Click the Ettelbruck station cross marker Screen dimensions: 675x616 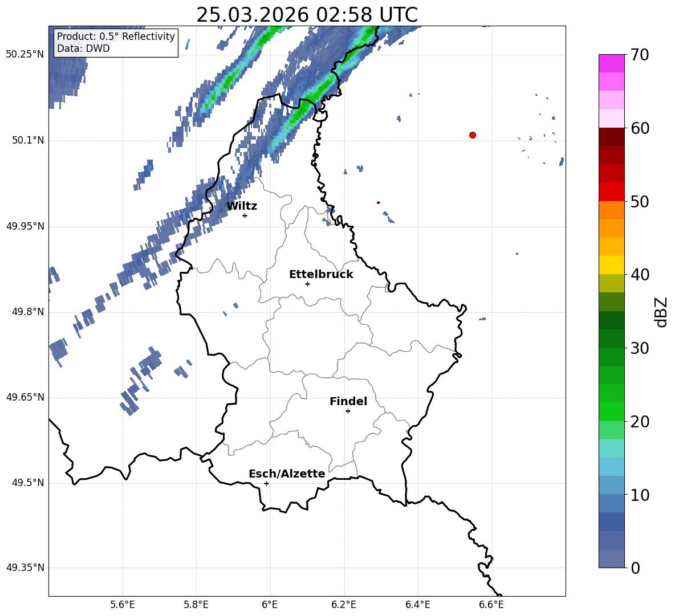307,284
